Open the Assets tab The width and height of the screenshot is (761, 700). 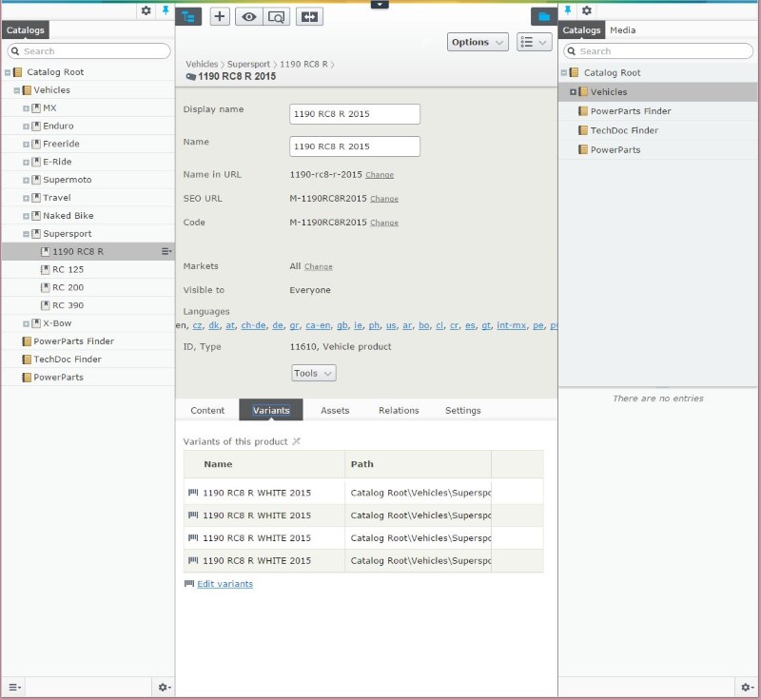pos(335,411)
